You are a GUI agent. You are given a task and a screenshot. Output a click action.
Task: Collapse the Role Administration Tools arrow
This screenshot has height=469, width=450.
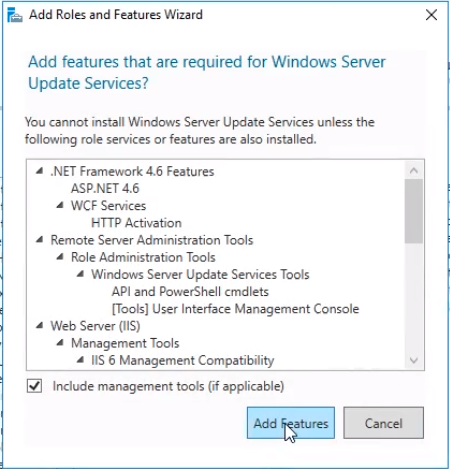tap(60, 257)
